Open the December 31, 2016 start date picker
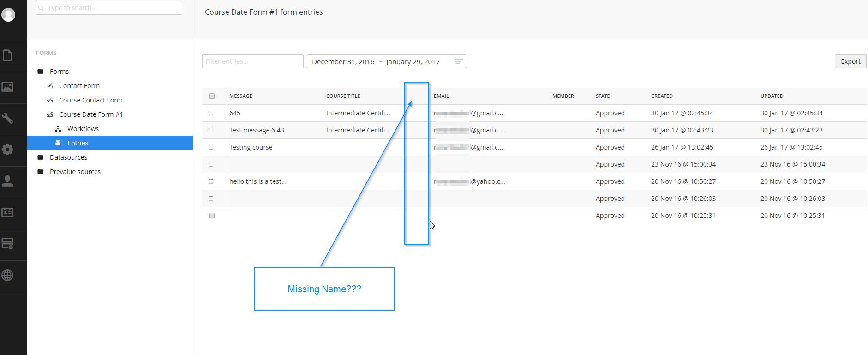868x355 pixels. (x=343, y=62)
